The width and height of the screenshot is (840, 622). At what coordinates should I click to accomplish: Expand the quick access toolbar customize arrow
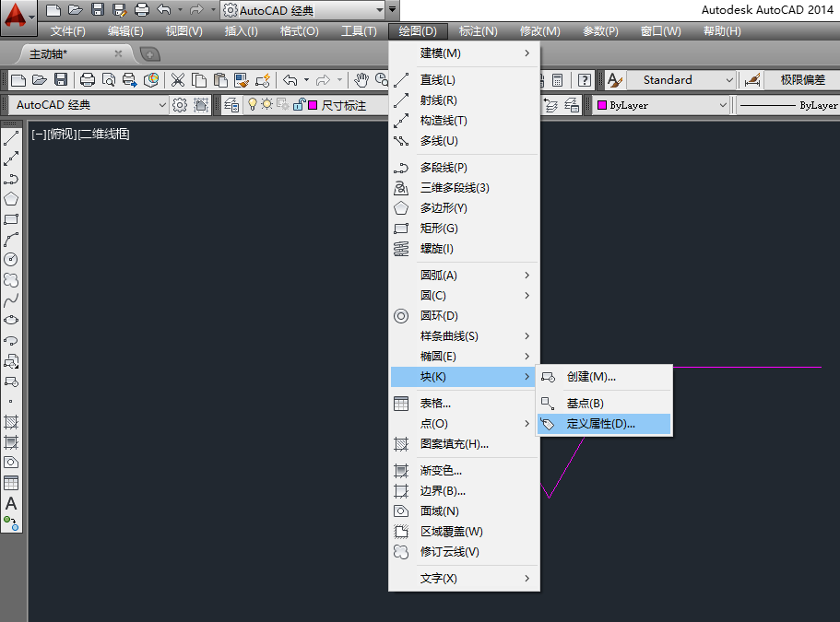393,9
